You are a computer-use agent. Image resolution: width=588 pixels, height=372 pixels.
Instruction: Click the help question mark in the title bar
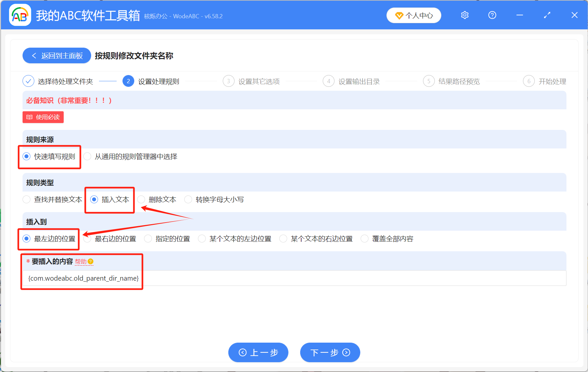click(492, 15)
